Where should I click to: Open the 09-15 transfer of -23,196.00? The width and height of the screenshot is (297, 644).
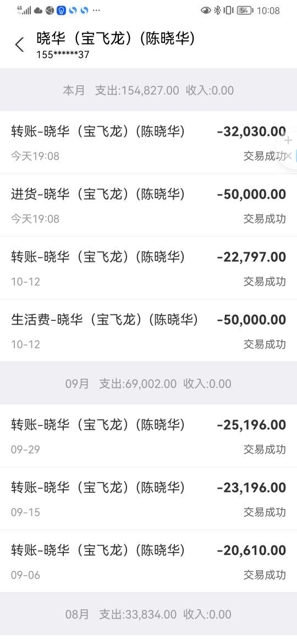(x=148, y=499)
